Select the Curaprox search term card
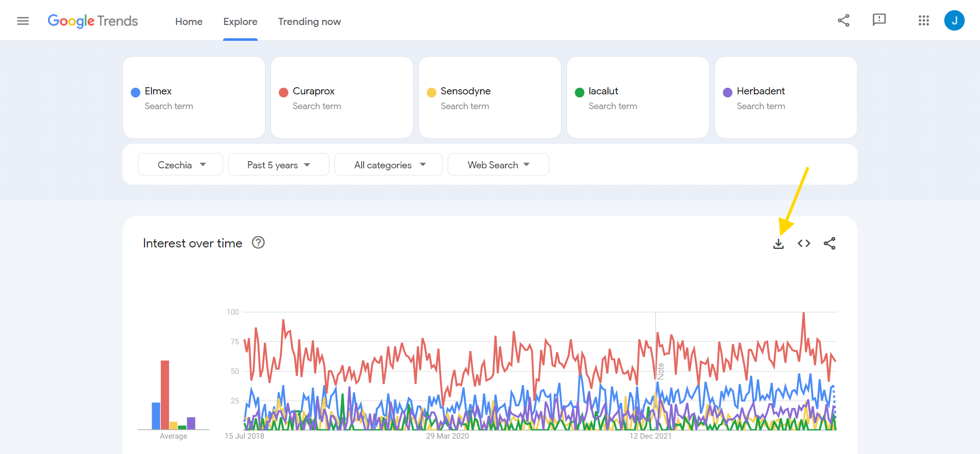This screenshot has width=980, height=454. [x=341, y=97]
